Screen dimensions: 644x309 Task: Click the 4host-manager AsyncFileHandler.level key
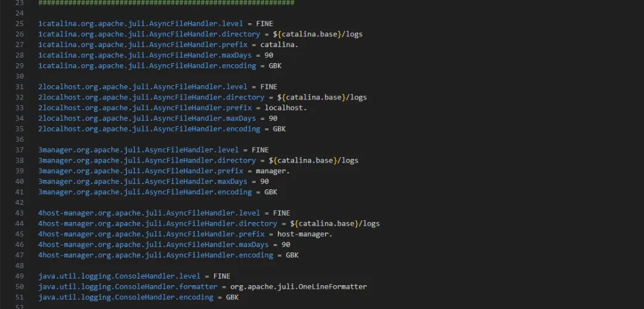(x=149, y=213)
